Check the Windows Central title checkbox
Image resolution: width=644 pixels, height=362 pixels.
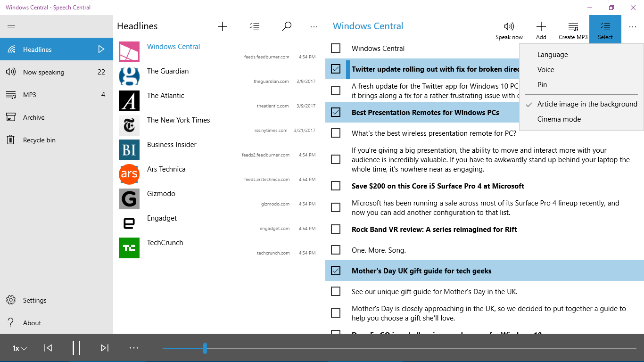pyautogui.click(x=336, y=48)
